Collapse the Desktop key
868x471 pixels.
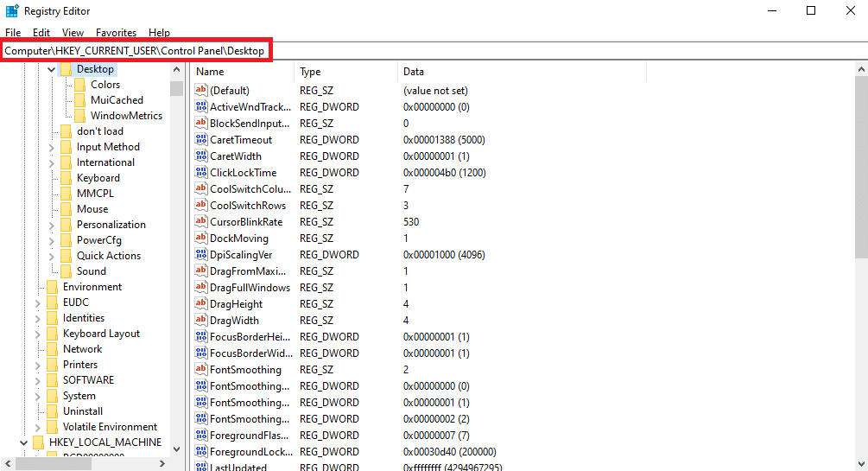click(x=52, y=69)
